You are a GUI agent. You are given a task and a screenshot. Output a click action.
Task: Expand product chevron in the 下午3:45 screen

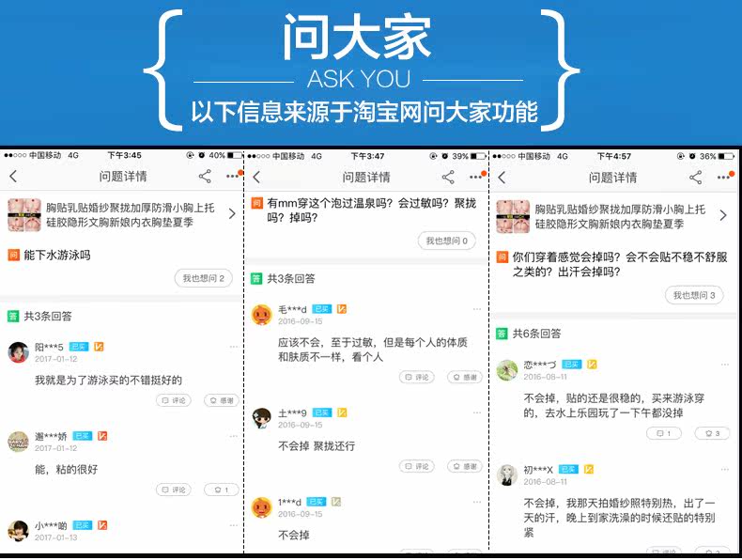[232, 213]
